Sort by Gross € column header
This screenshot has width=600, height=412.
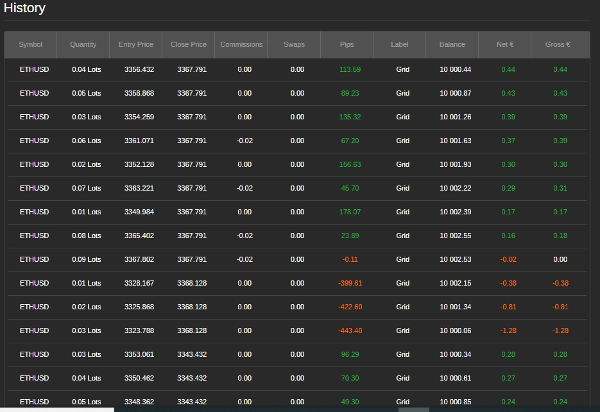[558, 45]
